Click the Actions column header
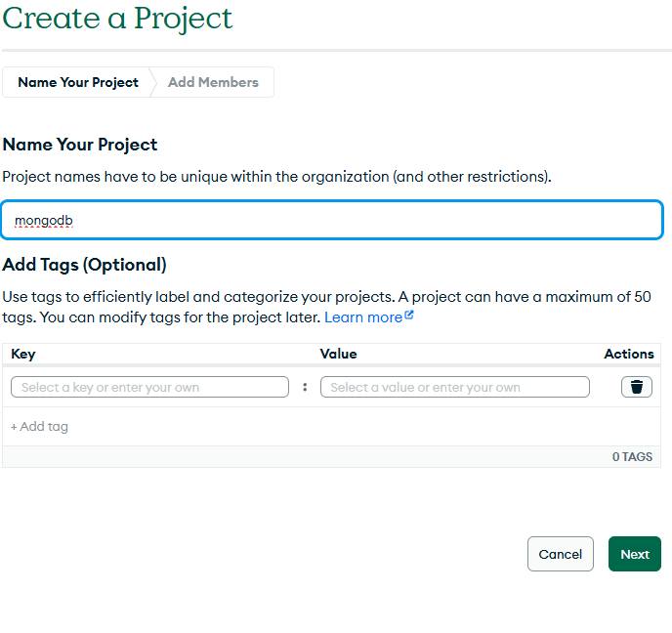This screenshot has height=633, width=672. 628,354
